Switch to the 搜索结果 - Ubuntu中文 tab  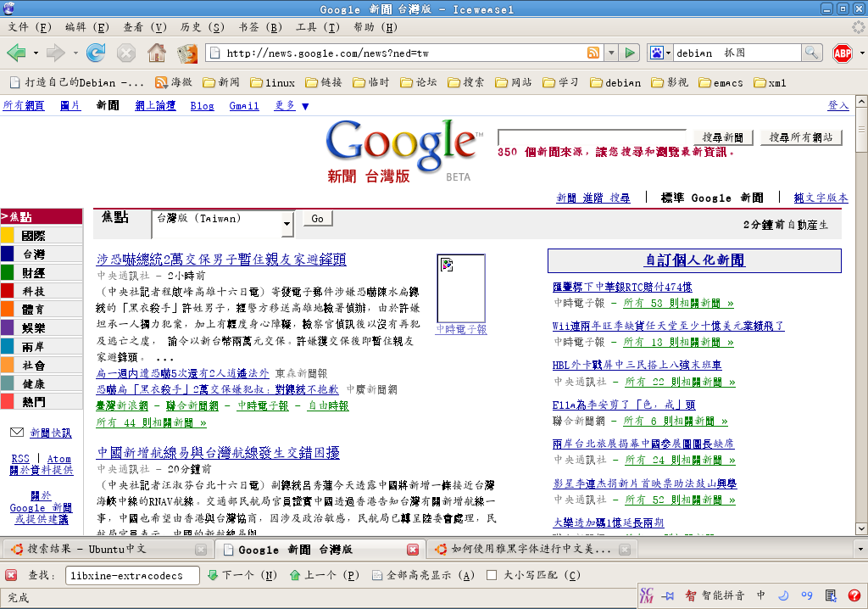tap(108, 549)
